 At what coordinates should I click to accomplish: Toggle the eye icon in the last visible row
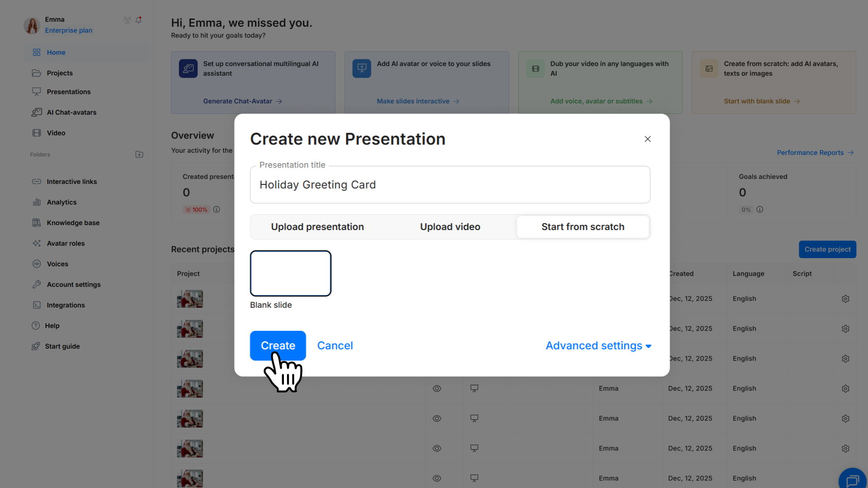437,478
